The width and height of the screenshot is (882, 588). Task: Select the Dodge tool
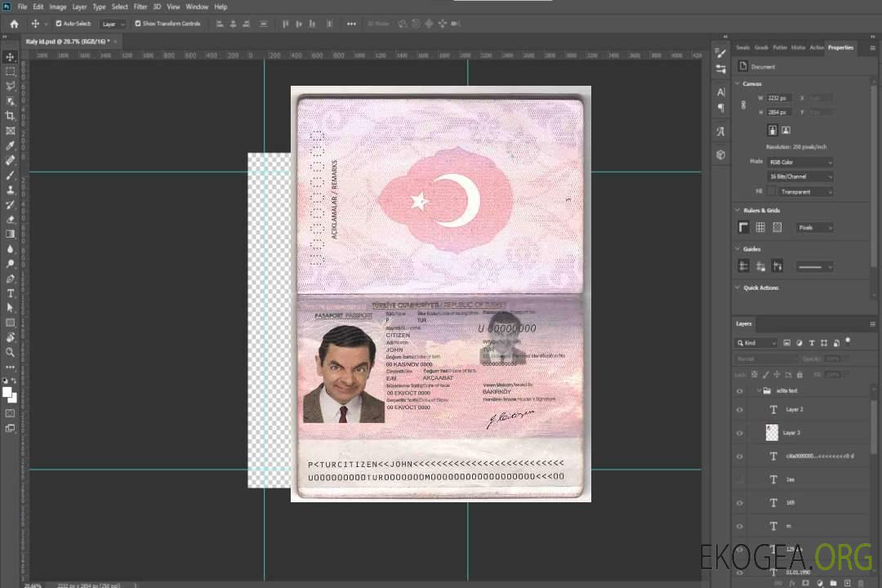tap(10, 263)
